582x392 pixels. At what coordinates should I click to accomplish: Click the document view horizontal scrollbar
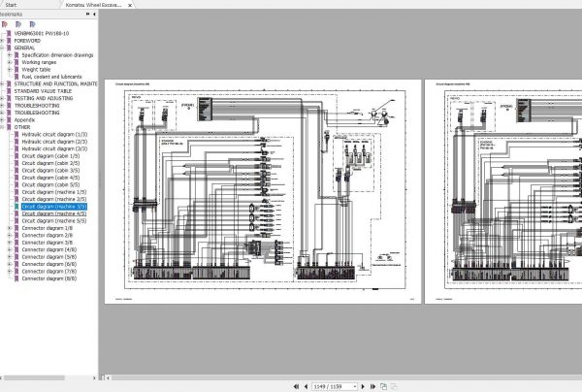(346, 377)
